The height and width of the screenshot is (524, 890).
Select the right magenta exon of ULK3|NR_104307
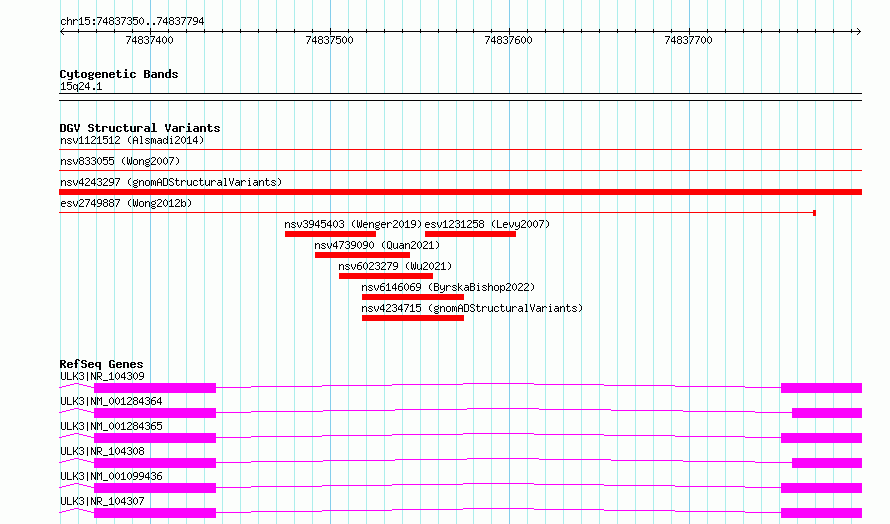pos(821,513)
